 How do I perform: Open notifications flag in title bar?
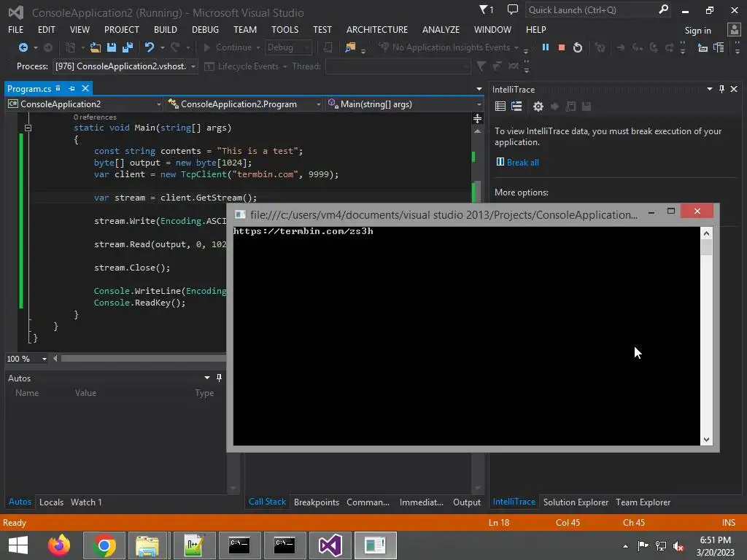point(486,9)
